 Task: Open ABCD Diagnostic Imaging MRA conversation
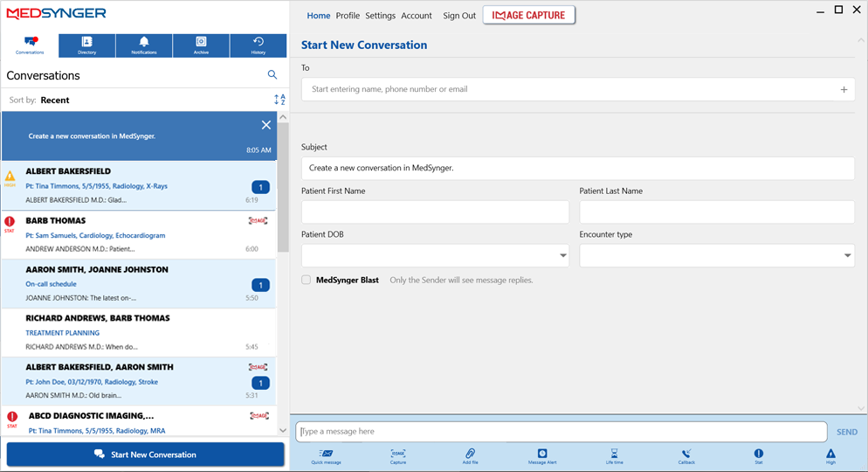coord(139,421)
